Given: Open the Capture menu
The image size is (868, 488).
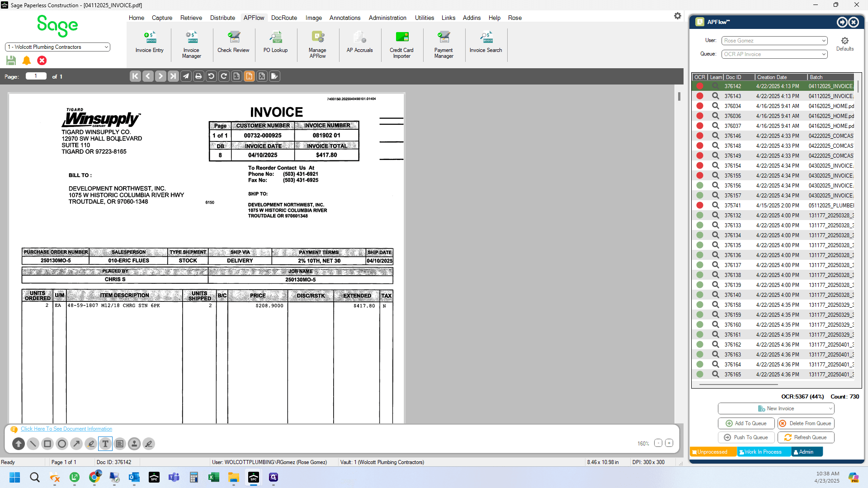Looking at the screenshot, I should [x=162, y=18].
